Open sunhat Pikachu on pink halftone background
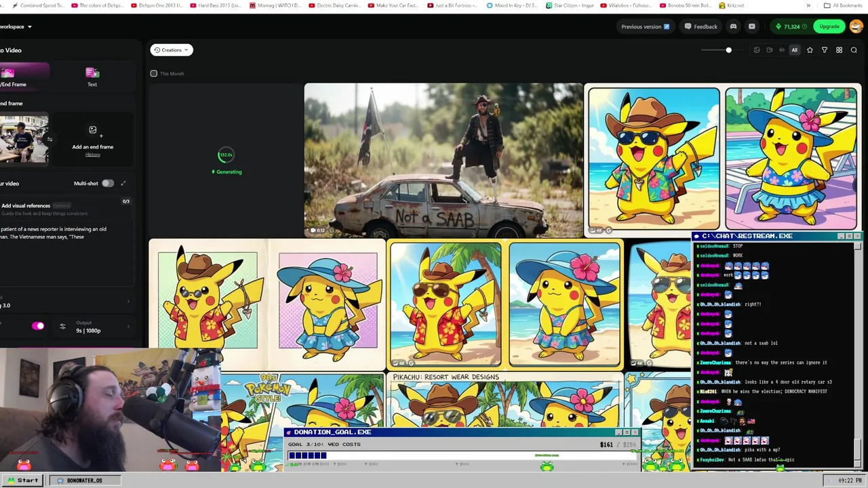 [328, 300]
